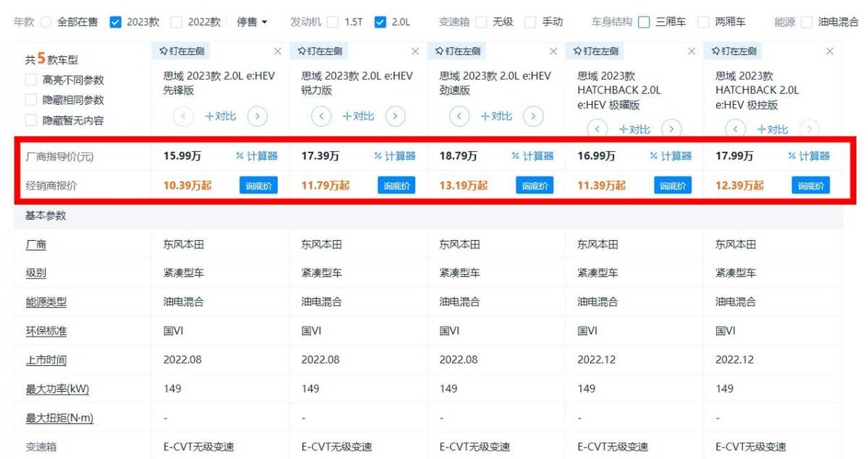Check the 1.5T engine checkbox
The image size is (868, 459).
tap(333, 22)
